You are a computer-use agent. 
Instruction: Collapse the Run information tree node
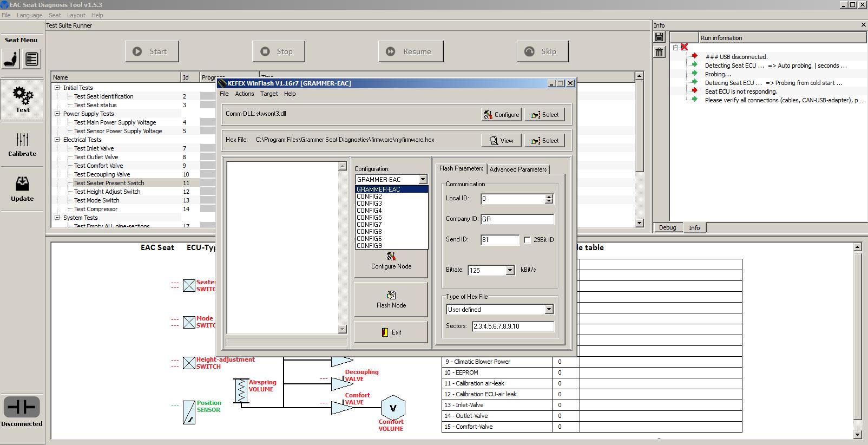coord(675,47)
